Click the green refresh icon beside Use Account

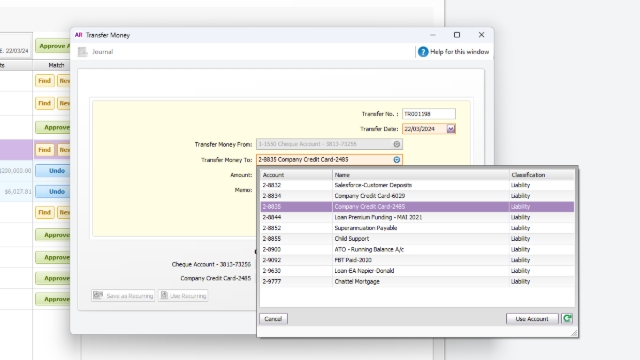pos(567,319)
